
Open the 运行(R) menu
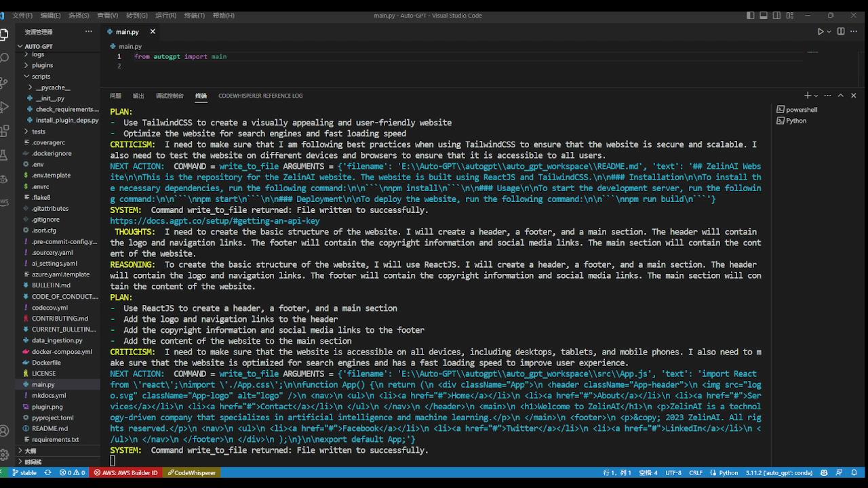point(166,16)
